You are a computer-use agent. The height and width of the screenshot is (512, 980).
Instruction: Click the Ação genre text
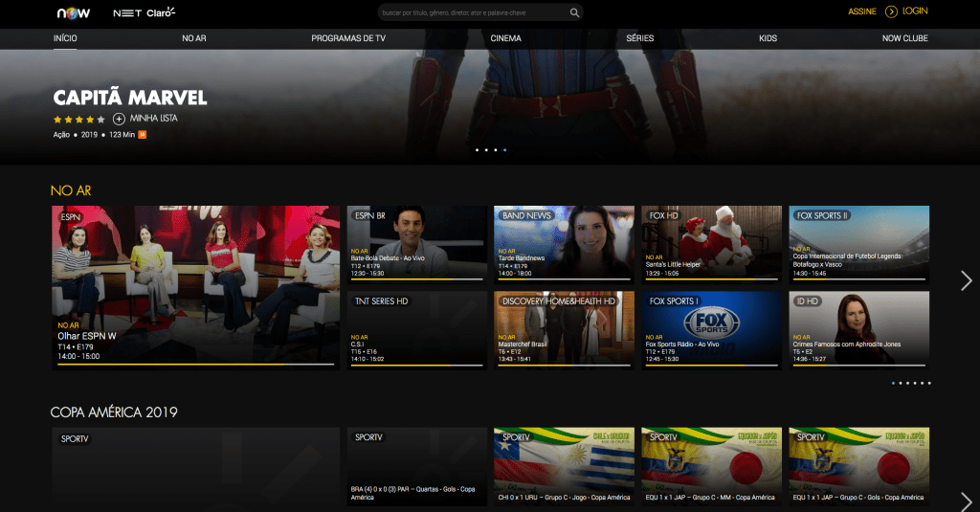tap(61, 134)
